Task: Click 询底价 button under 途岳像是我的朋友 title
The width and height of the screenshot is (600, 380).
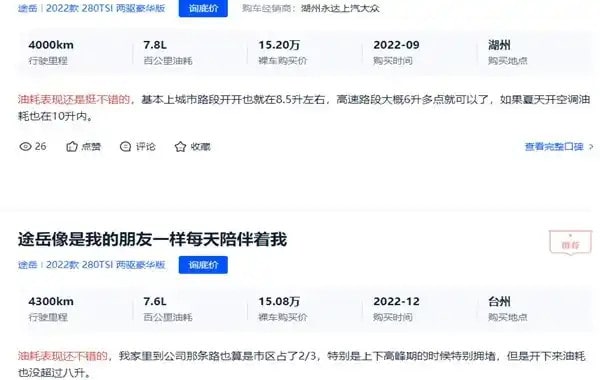Action: click(x=203, y=265)
